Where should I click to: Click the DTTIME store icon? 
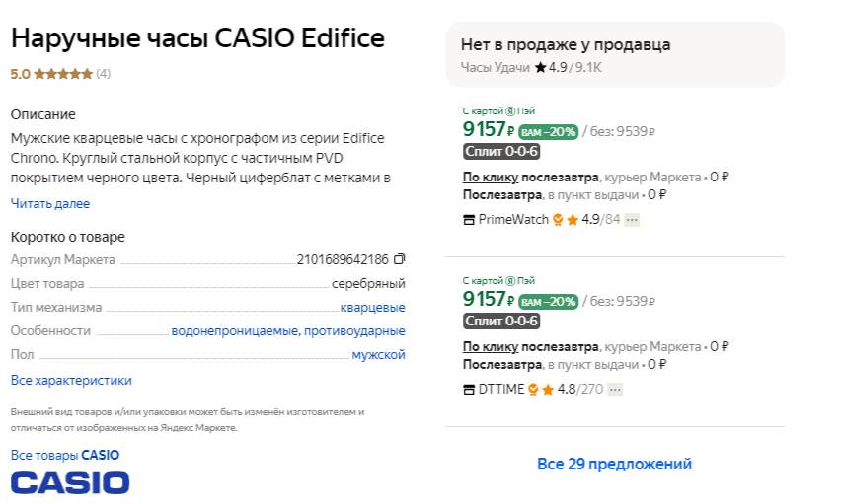(x=469, y=390)
